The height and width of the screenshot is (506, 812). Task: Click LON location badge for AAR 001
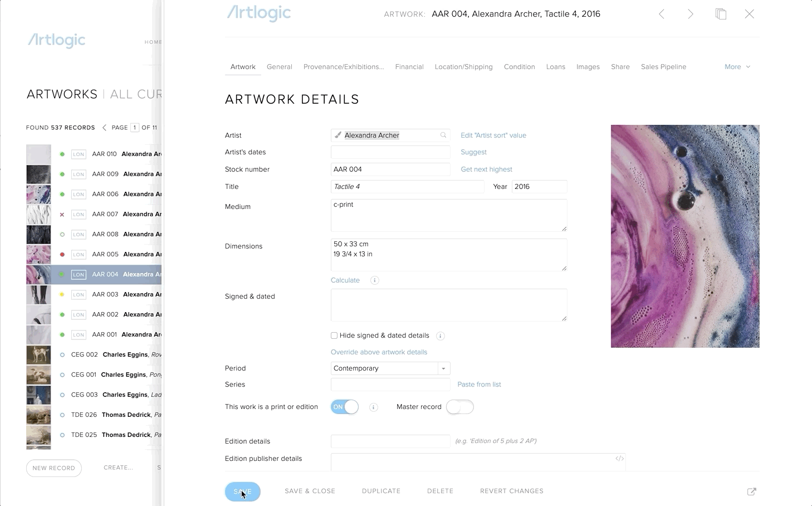click(x=79, y=335)
